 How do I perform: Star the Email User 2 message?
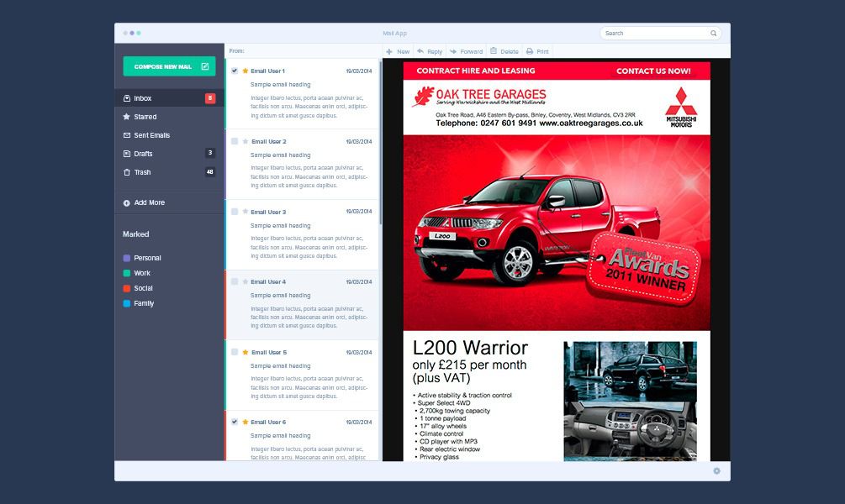coord(246,141)
